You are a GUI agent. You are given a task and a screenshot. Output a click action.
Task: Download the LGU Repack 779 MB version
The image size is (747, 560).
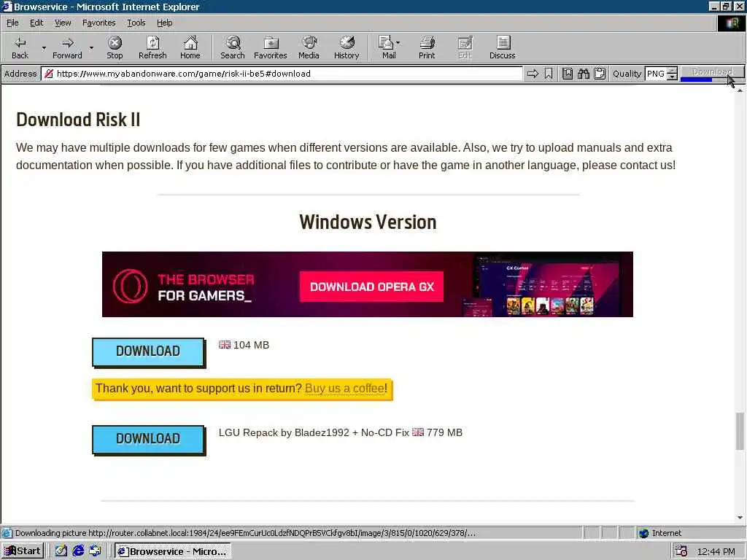click(x=148, y=439)
